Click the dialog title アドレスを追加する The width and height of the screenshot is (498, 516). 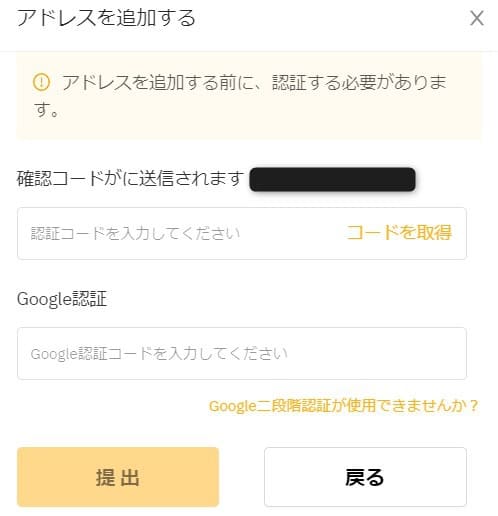(106, 18)
